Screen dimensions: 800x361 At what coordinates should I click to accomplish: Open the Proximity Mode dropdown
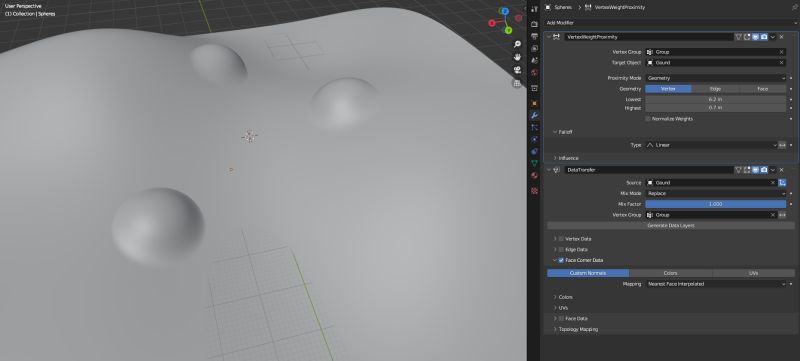click(x=716, y=78)
